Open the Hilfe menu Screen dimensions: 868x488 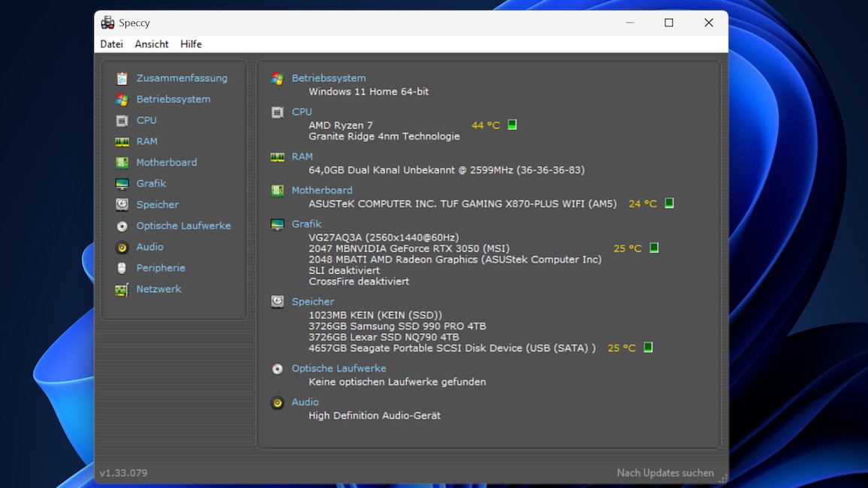click(191, 44)
